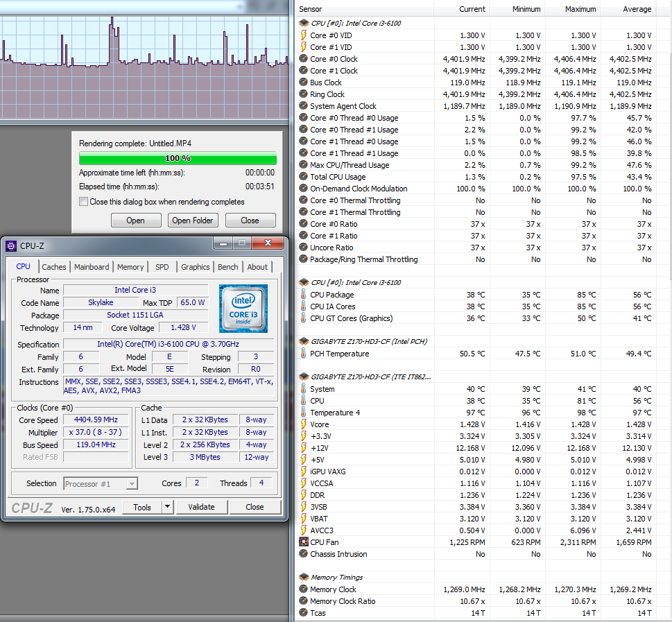Click the clock icon beside Bus Clock
The width and height of the screenshot is (672, 622).
tap(304, 83)
